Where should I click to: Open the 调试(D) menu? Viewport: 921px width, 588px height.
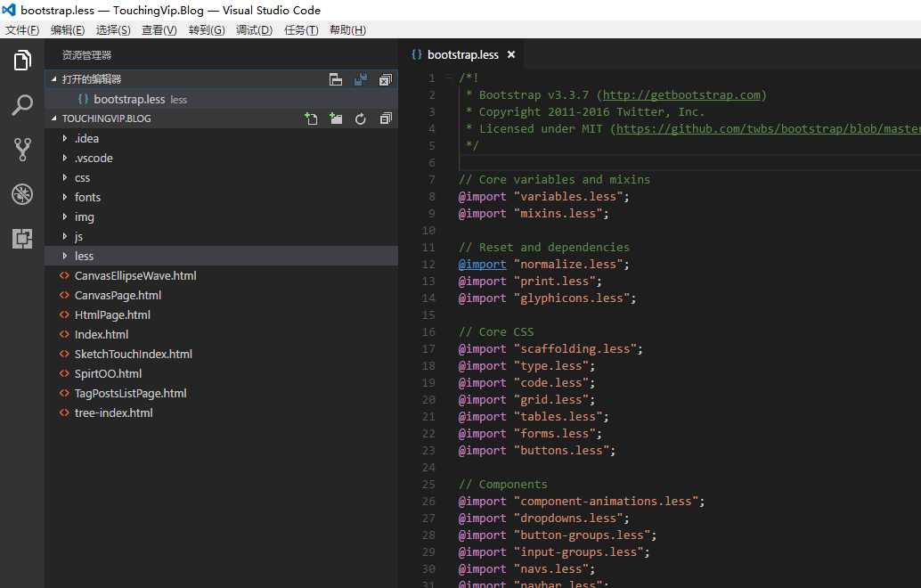[255, 30]
